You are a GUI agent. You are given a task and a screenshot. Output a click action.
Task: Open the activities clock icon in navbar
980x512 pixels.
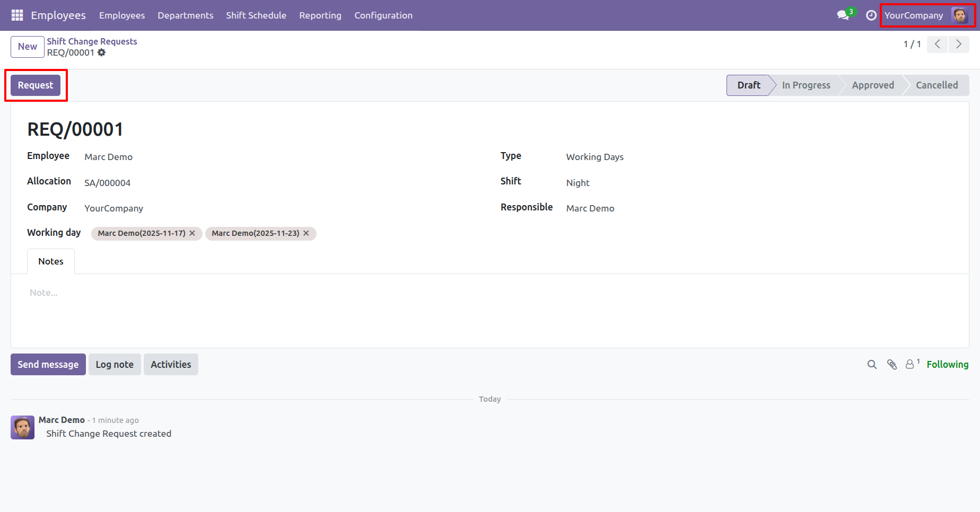pyautogui.click(x=871, y=15)
